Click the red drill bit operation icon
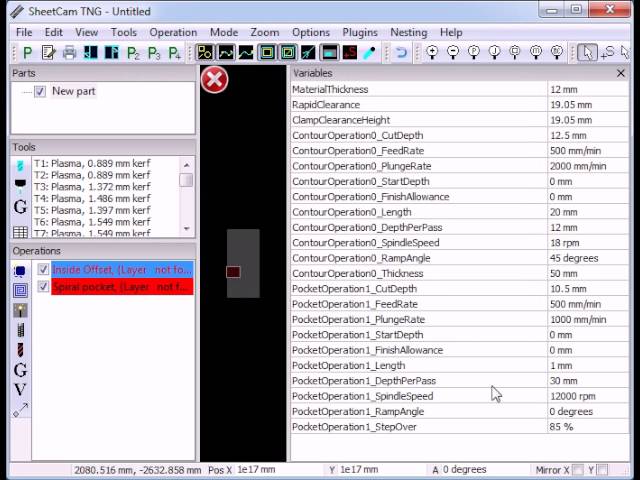 click(20, 350)
